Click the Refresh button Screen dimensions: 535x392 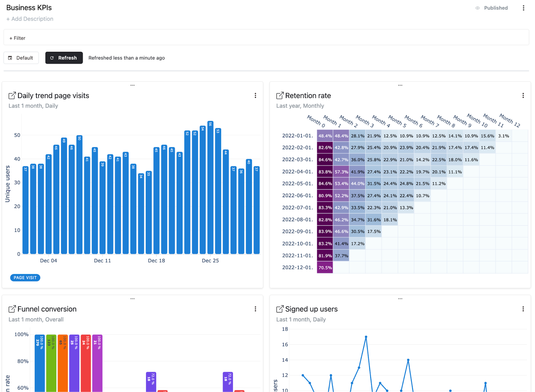click(64, 58)
